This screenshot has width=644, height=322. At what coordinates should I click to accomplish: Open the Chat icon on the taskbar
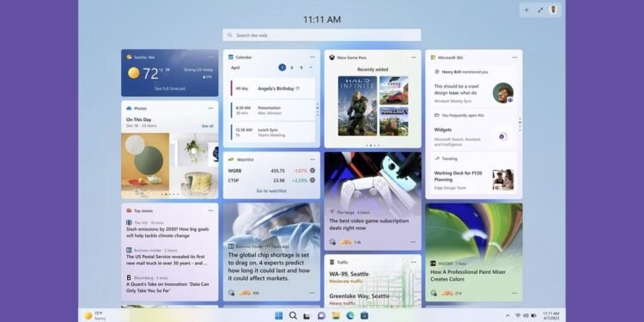pyautogui.click(x=322, y=315)
